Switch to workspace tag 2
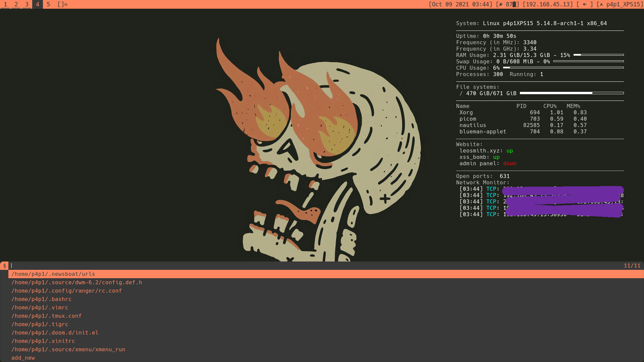Screen dimensions: 644x362 pos(16,4)
